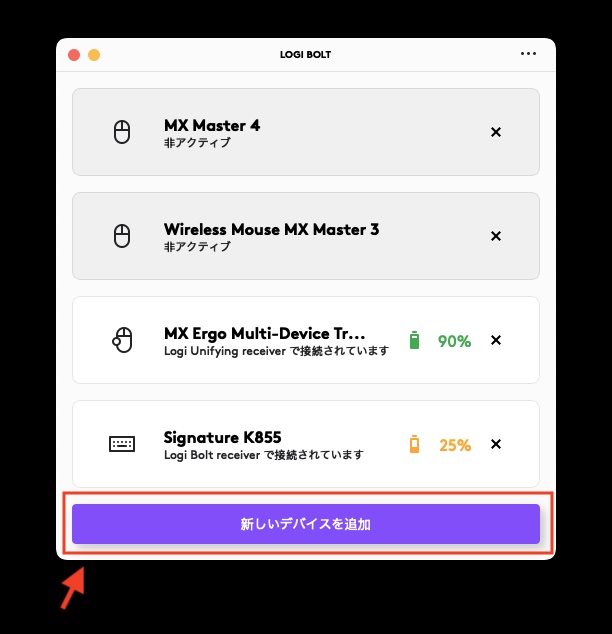Click the 25% battery level text
612x634 pixels.
(x=455, y=445)
